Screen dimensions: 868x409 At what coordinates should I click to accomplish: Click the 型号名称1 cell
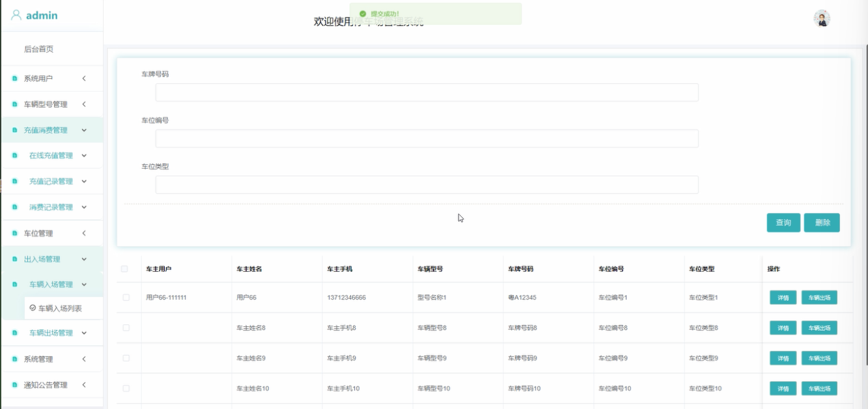(x=432, y=298)
